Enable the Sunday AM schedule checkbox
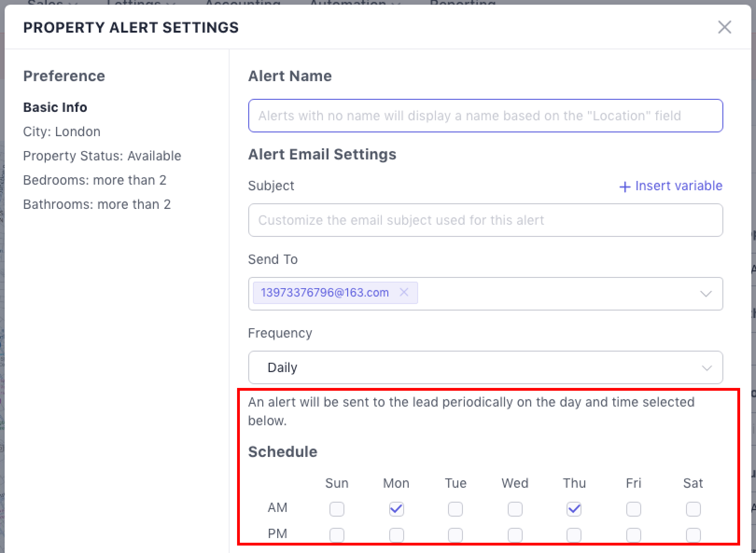 (337, 509)
